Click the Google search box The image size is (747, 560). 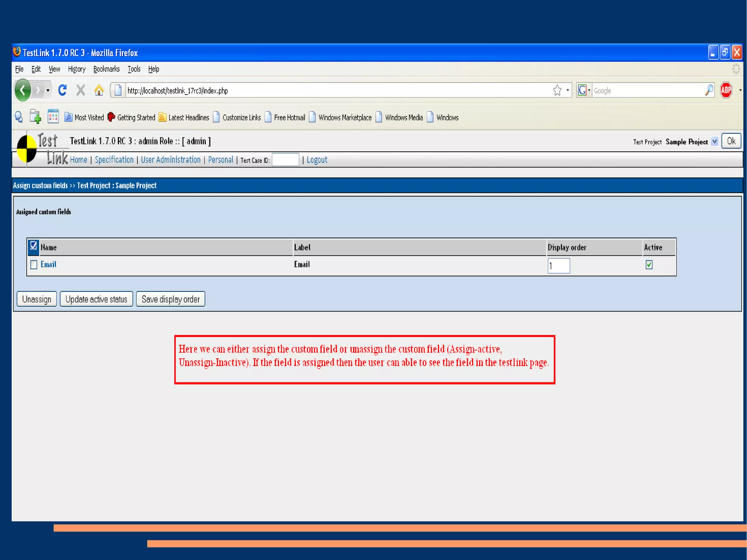648,90
